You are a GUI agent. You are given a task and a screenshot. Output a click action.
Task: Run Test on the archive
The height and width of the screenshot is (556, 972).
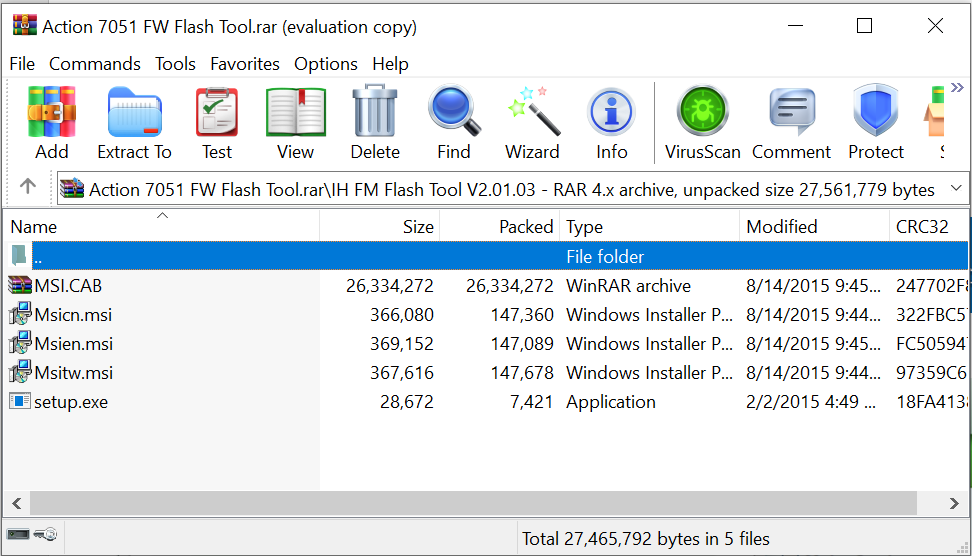[217, 123]
